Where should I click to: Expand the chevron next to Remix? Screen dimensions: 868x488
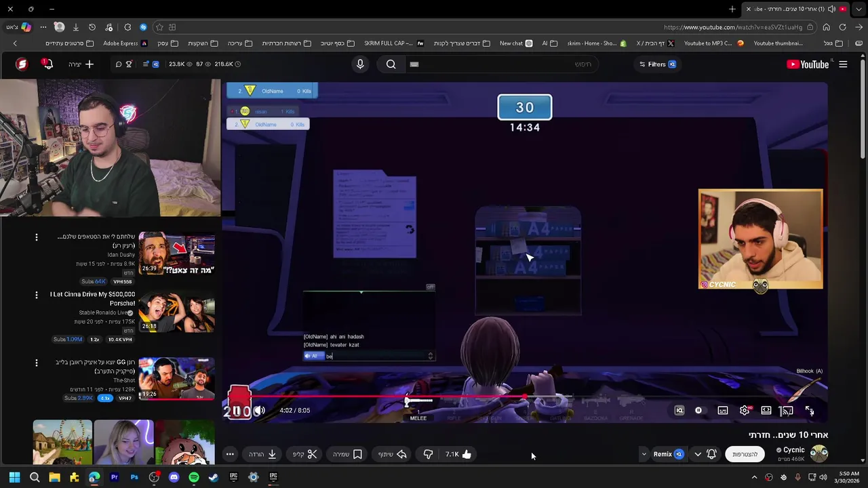(x=644, y=454)
